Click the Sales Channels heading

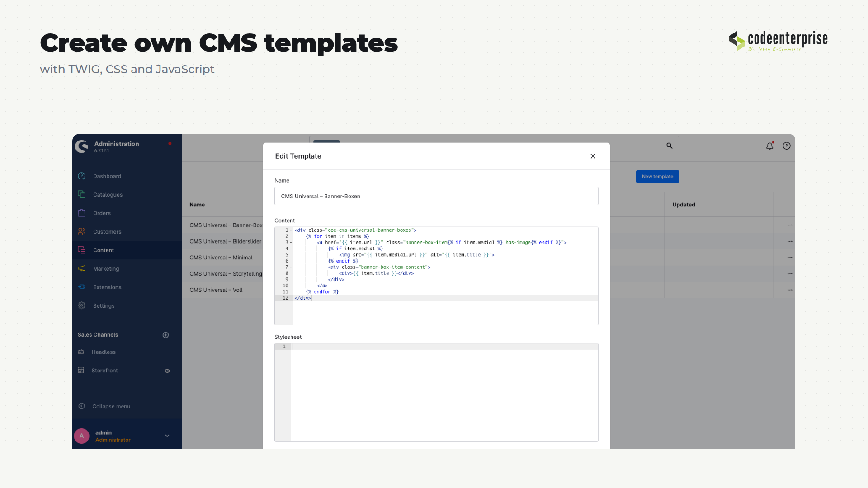tap(98, 335)
